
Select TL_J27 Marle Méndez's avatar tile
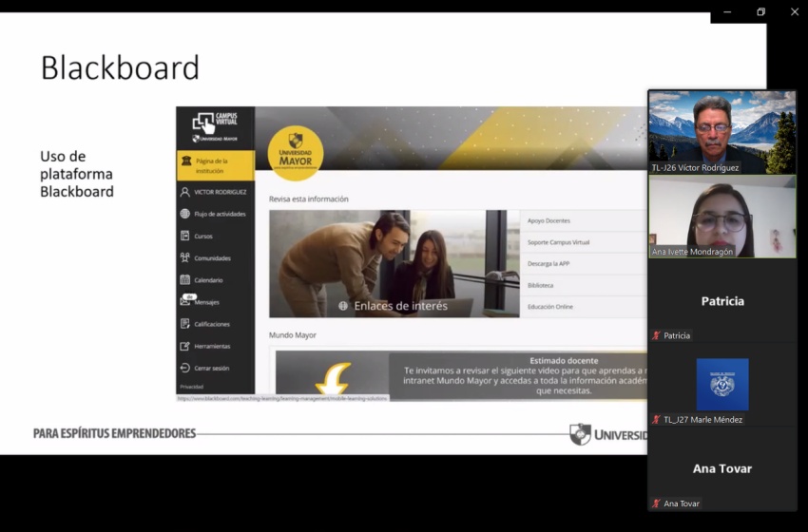coord(721,385)
